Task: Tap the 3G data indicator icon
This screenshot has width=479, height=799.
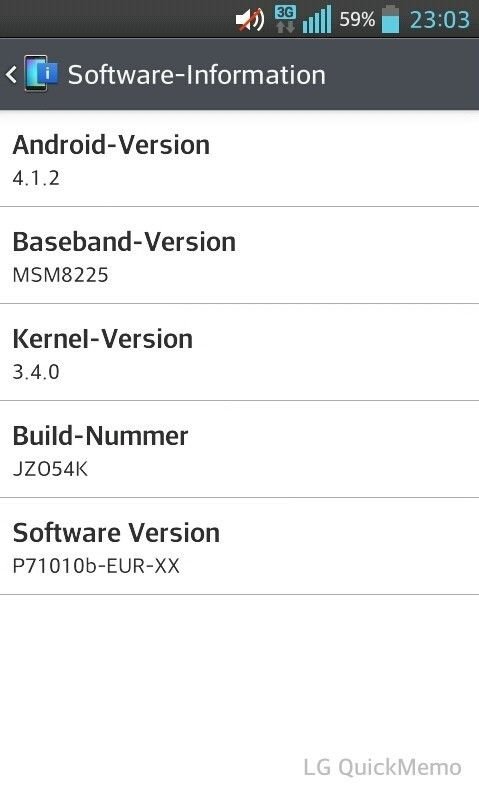Action: tap(285, 19)
